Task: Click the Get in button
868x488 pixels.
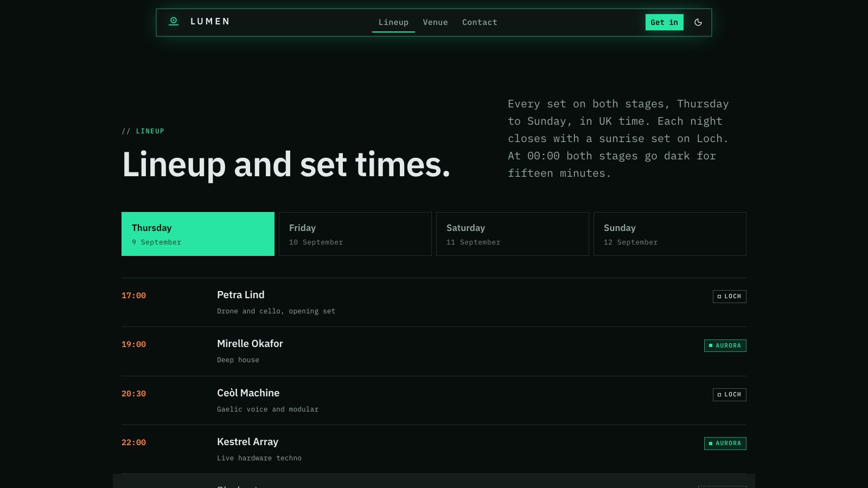Action: pyautogui.click(x=664, y=22)
